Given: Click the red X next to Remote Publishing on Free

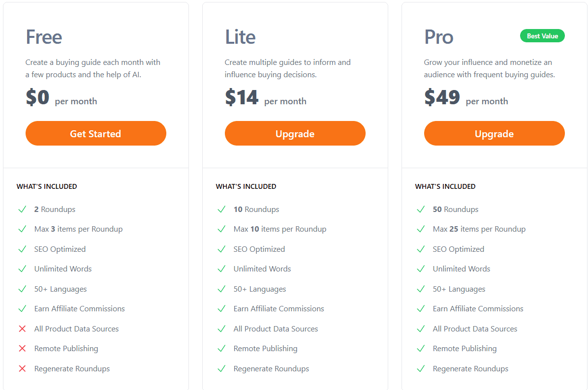Looking at the screenshot, I should point(22,348).
